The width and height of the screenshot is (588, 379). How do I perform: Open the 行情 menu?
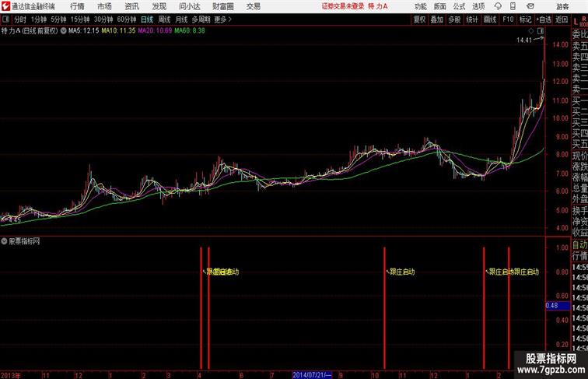pyautogui.click(x=77, y=6)
